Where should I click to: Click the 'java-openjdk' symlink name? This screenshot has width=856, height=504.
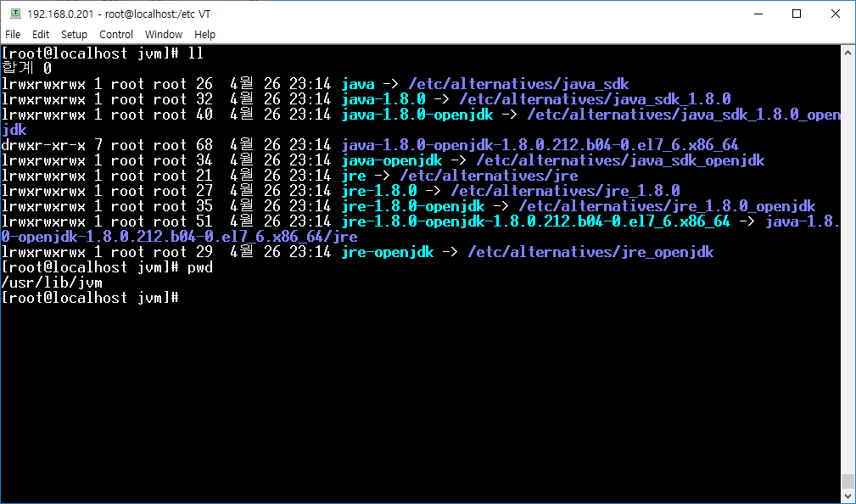coord(392,160)
